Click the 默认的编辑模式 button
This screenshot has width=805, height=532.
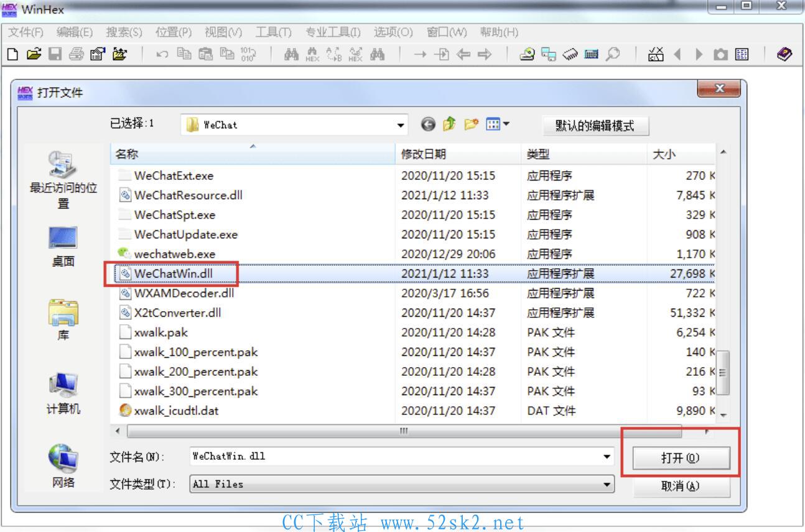pos(595,126)
